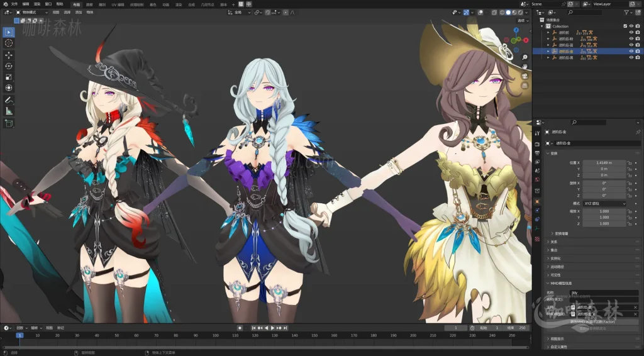The image size is (644, 356).
Task: Toggle eye icon on highlighted 进阶后-金 row
Action: (631, 51)
